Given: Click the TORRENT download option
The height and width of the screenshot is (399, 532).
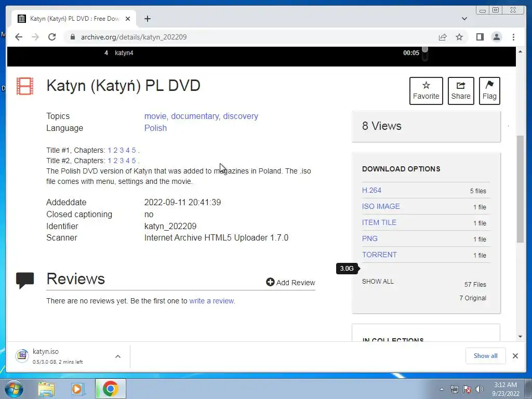Looking at the screenshot, I should pos(379,255).
